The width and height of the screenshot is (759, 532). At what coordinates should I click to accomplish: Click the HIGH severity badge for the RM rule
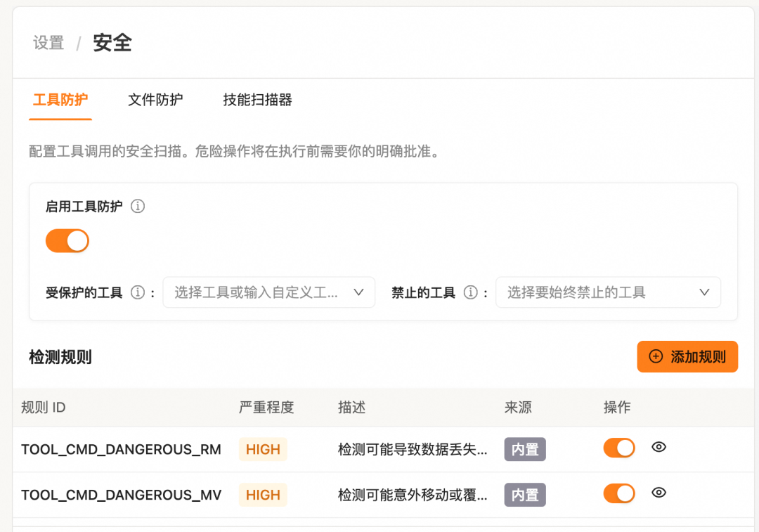(262, 449)
